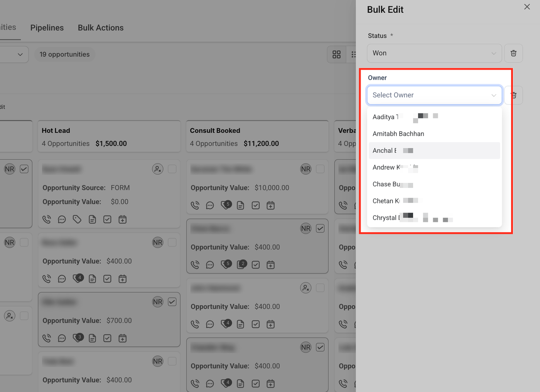Screen dimensions: 540x392
Task: Tick the checkbox on FORM source card
Action: (172, 169)
